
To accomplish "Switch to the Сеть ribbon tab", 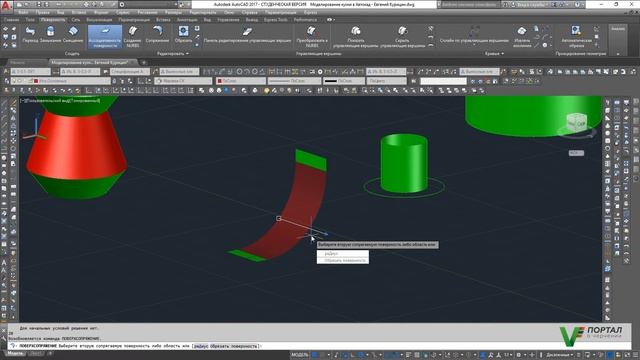I will (76, 19).
